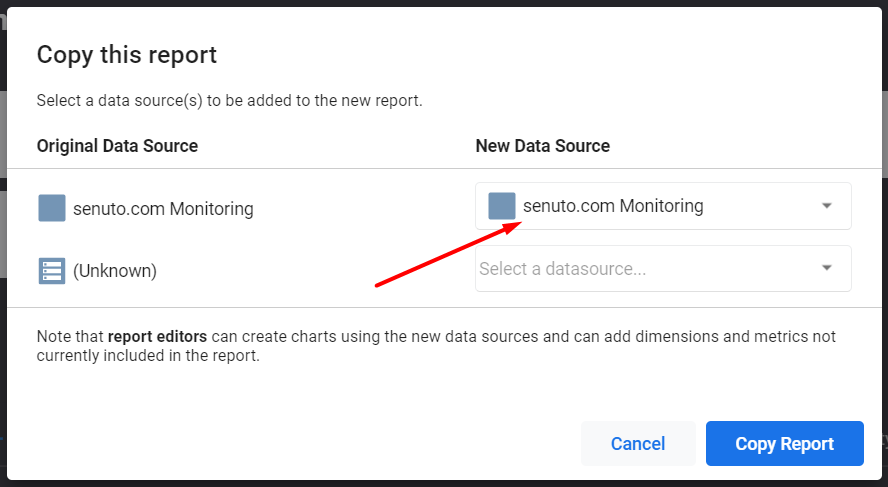Viewport: 888px width, 487px height.
Task: Select the (Unknown) original data source label
Action: (115, 271)
